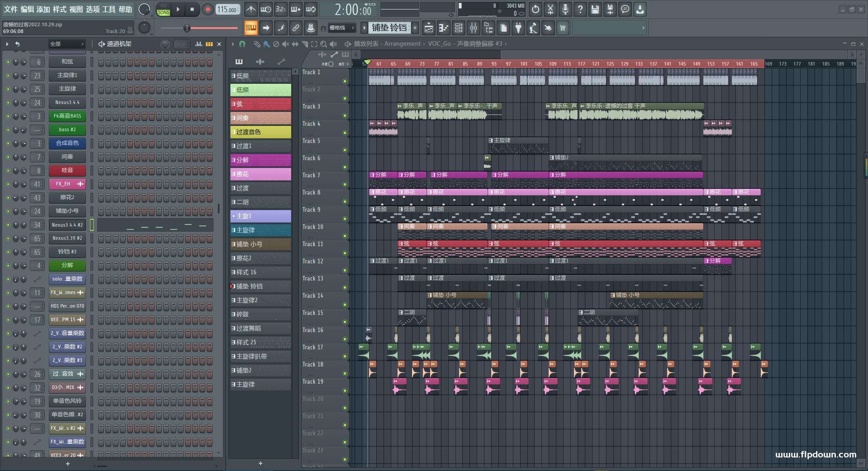Toggle loop recording icon

click(x=311, y=9)
